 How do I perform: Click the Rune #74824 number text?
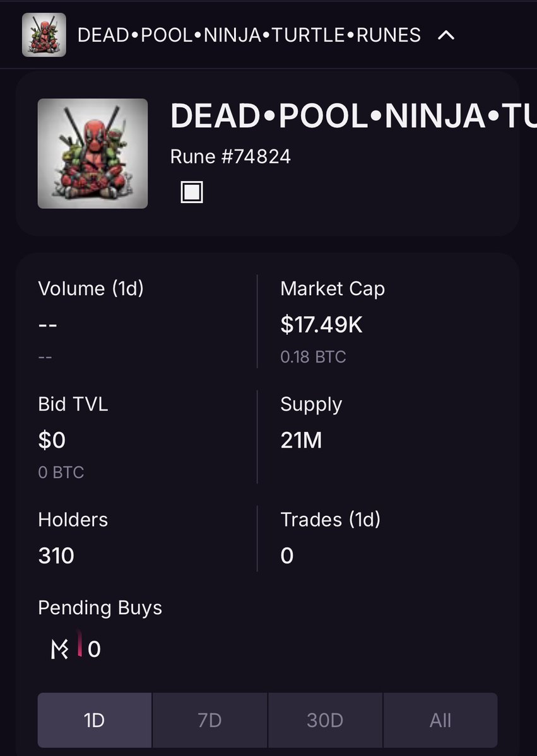(x=230, y=156)
